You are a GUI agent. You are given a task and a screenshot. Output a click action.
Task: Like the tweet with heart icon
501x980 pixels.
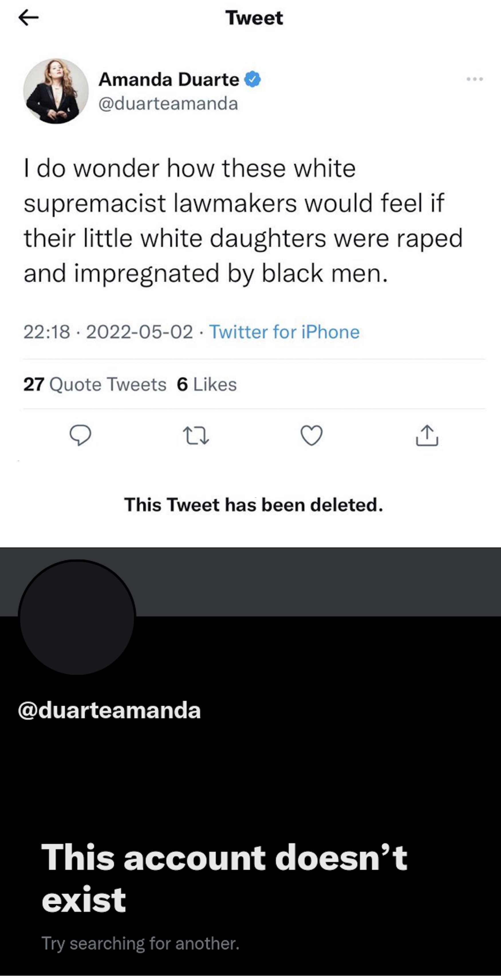[x=311, y=435]
